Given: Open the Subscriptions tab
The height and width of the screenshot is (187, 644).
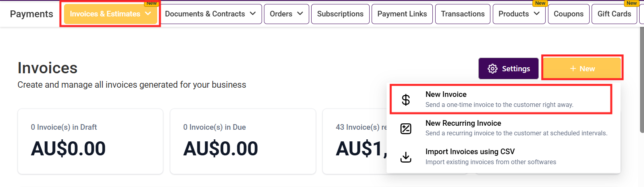Looking at the screenshot, I should (340, 14).
